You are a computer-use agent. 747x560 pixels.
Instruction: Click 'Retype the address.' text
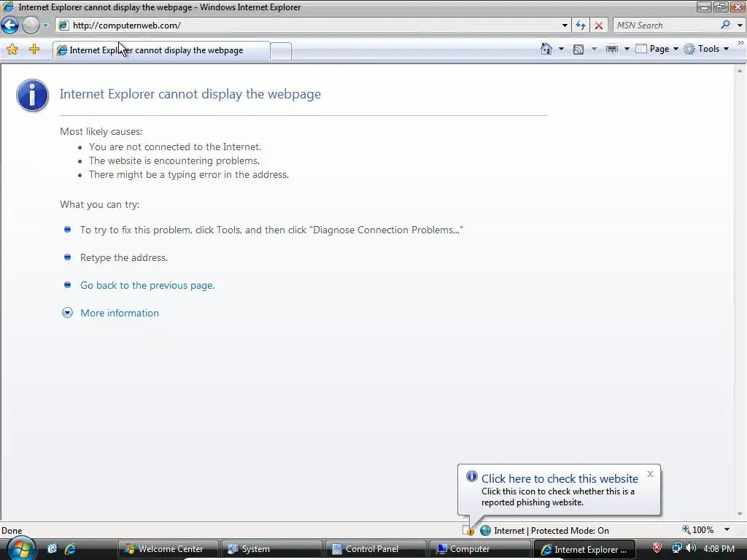[124, 257]
